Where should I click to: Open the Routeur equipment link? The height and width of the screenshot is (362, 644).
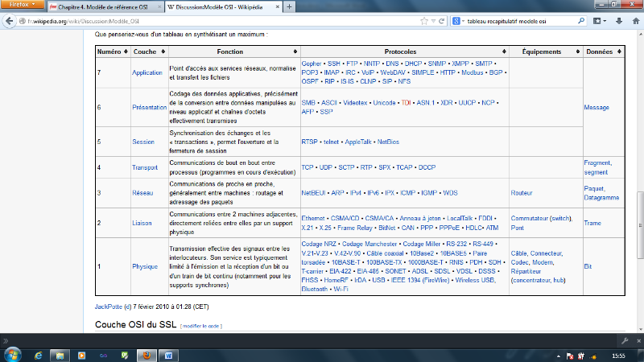coord(521,193)
